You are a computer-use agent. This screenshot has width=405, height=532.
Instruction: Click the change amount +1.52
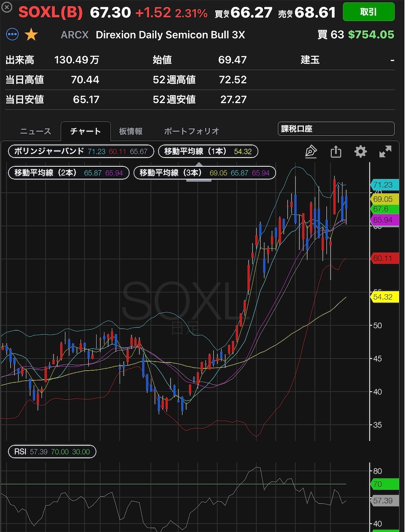pyautogui.click(x=153, y=13)
